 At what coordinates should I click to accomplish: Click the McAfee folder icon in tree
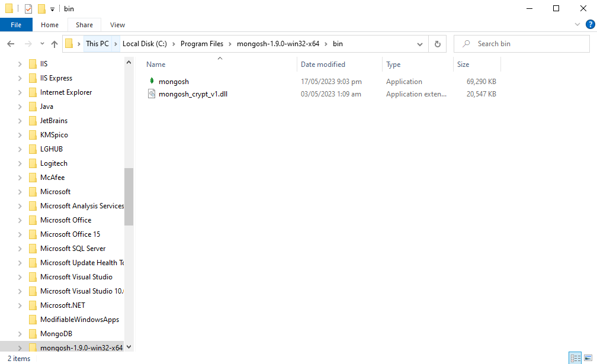click(x=33, y=178)
